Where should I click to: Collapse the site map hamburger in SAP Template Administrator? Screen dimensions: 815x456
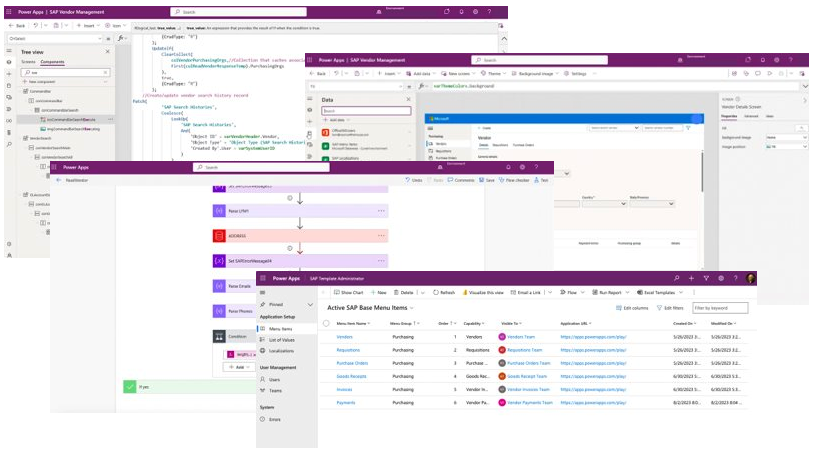263,293
